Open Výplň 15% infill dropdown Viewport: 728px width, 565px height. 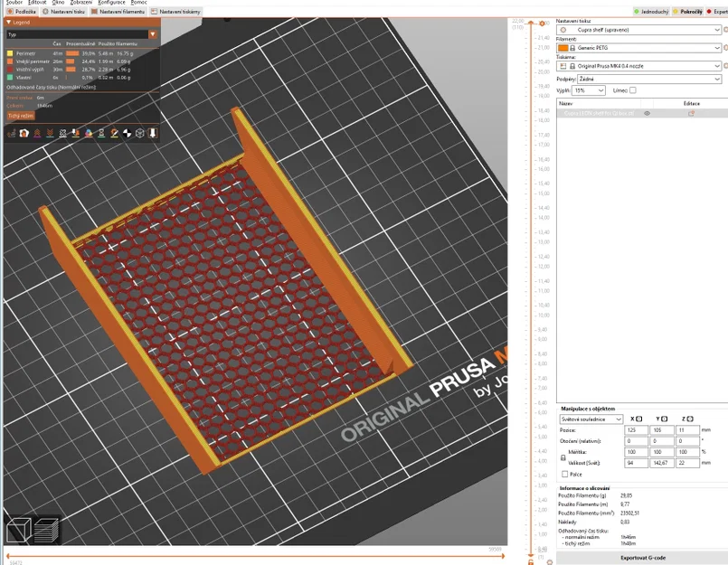[589, 90]
